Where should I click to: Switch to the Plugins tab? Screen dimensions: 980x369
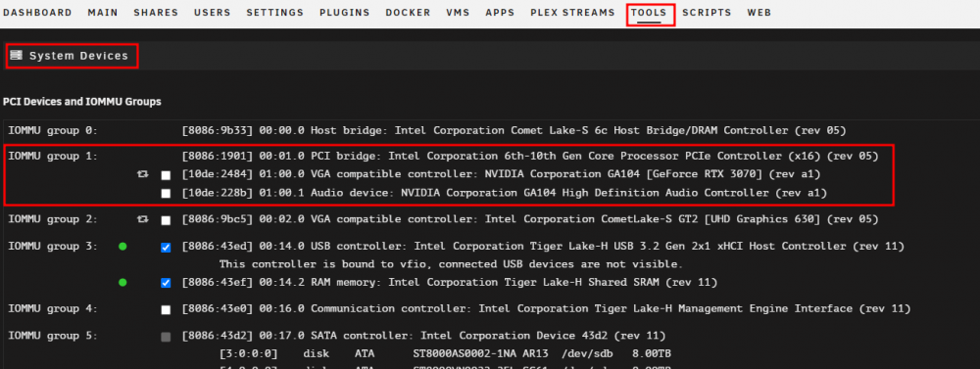click(344, 13)
